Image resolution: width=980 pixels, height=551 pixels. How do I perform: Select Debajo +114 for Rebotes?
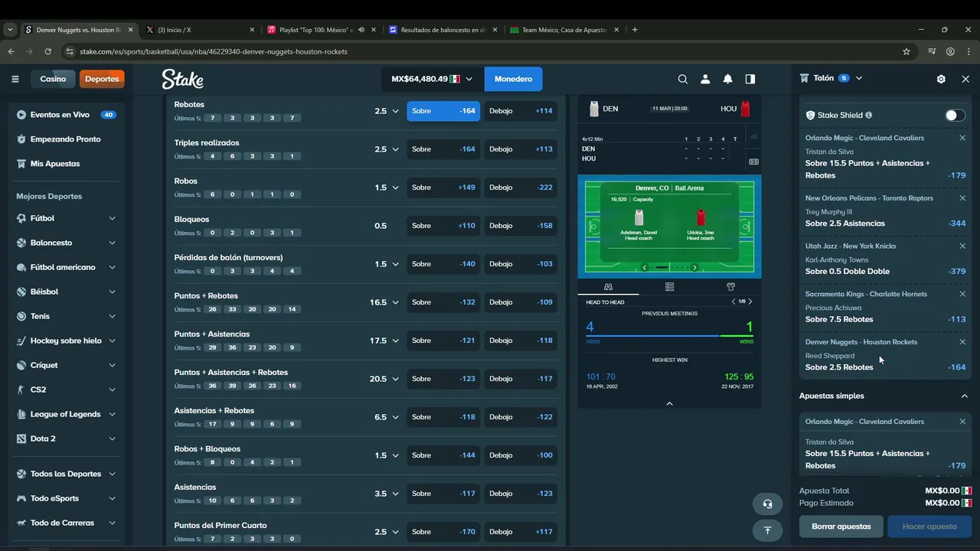[x=521, y=111]
